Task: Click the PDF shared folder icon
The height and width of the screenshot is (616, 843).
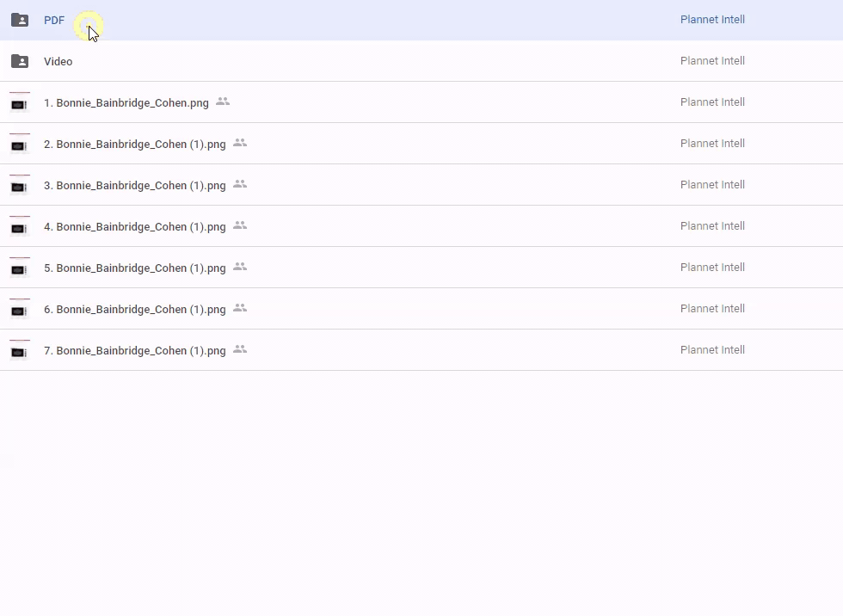Action: tap(20, 20)
